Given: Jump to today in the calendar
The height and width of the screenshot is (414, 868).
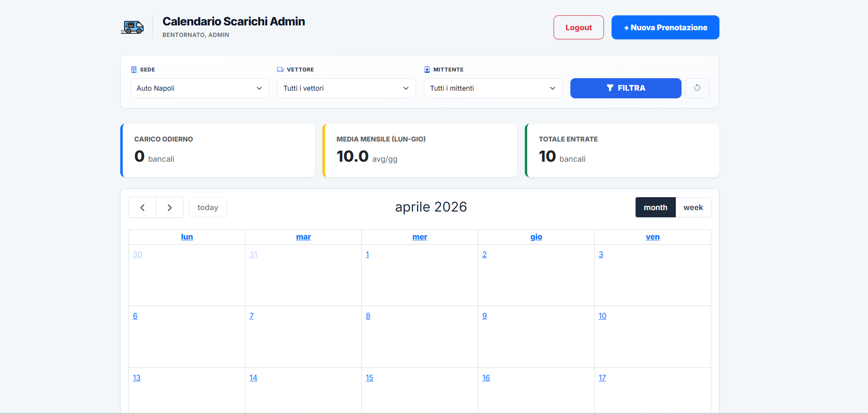Looking at the screenshot, I should [x=208, y=207].
